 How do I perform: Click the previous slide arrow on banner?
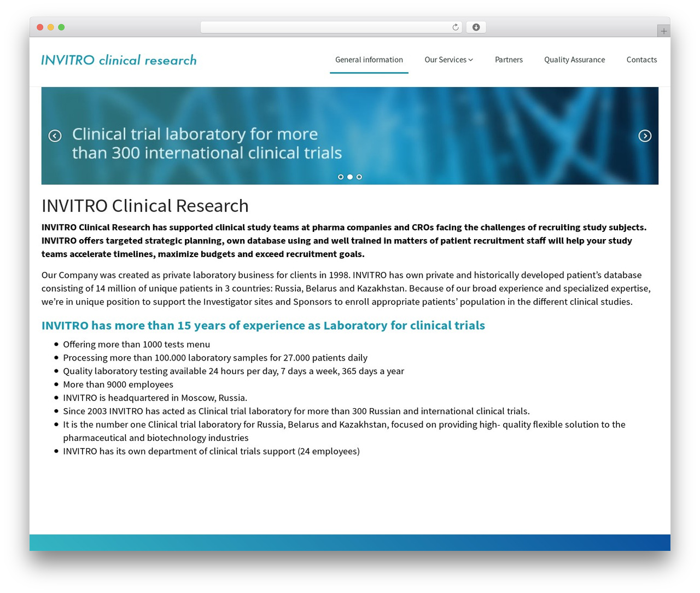55,136
